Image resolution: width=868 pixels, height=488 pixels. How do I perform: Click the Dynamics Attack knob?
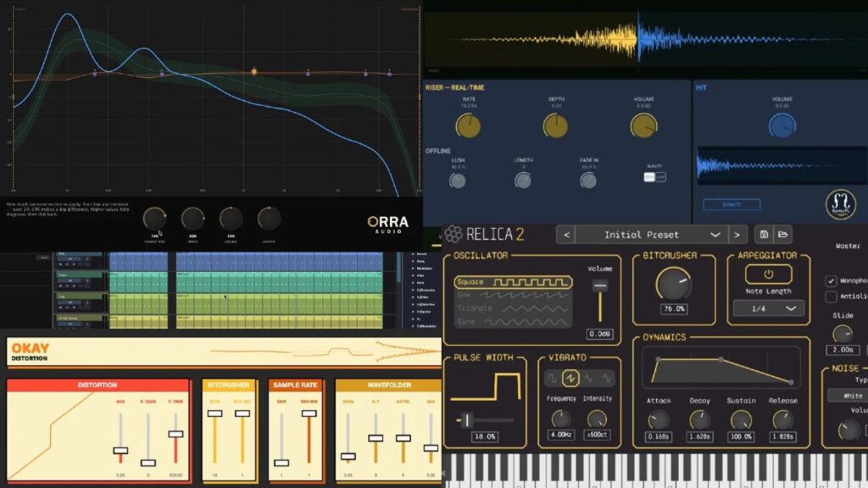pyautogui.click(x=658, y=420)
